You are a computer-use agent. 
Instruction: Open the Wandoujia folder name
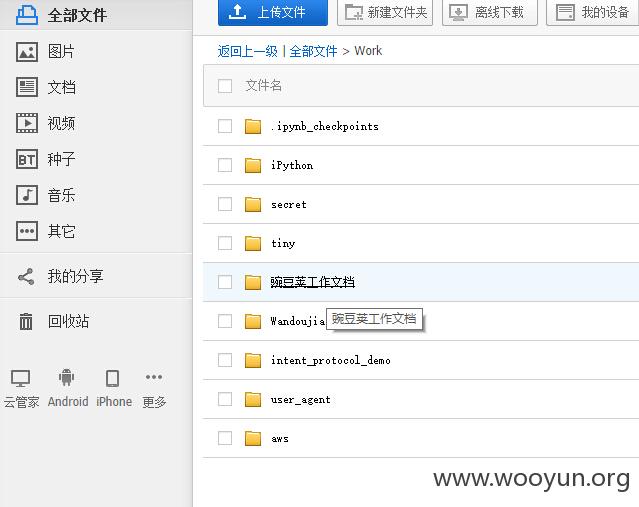[x=298, y=321]
